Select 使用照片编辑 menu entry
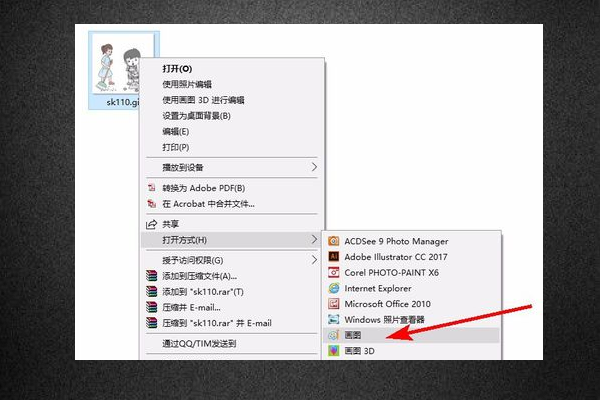Image resolution: width=600 pixels, height=400 pixels. 187,84
